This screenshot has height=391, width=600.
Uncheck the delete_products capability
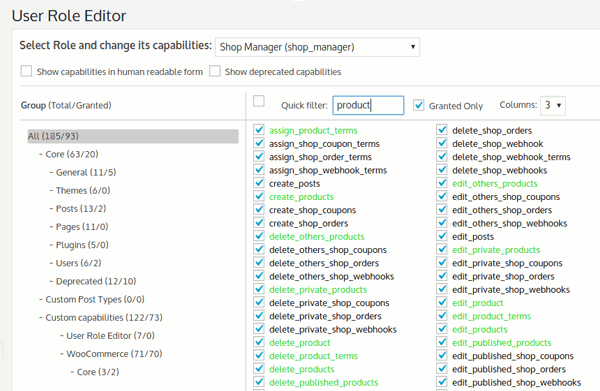point(259,369)
